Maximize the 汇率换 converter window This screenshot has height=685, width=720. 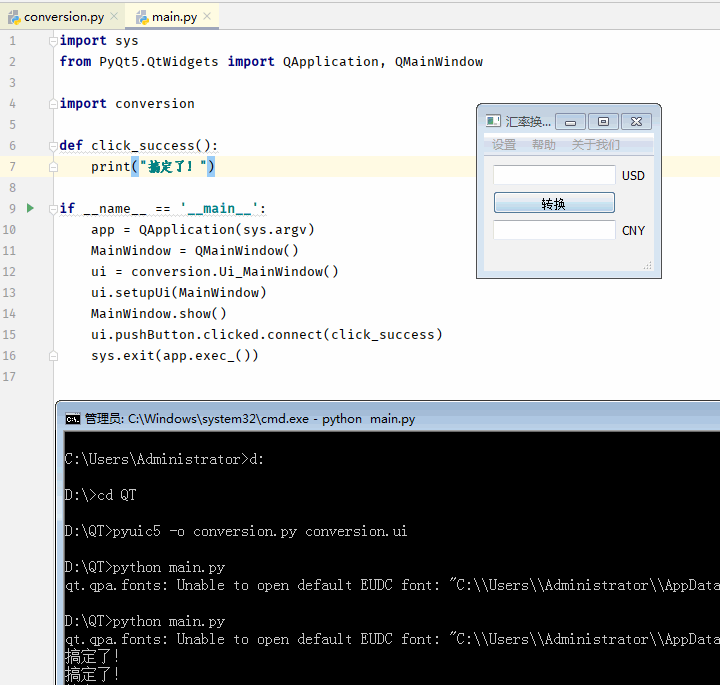click(603, 122)
